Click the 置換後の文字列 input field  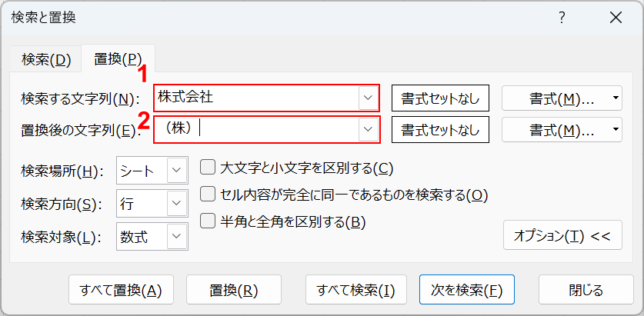[x=256, y=129]
